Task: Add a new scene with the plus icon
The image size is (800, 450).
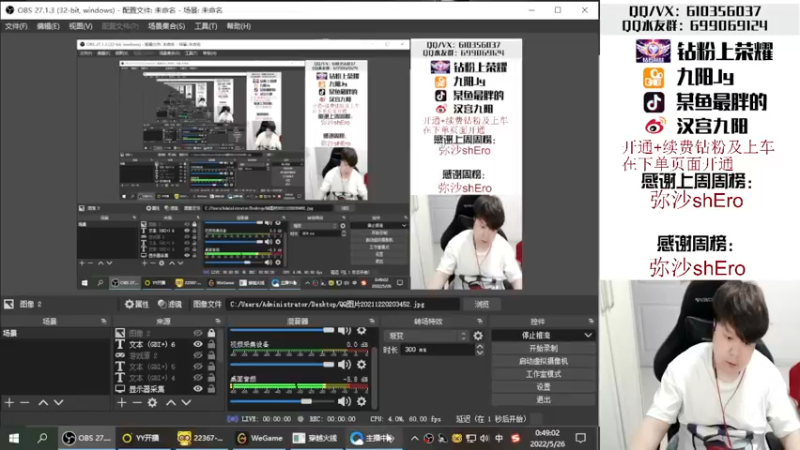Action: tap(9, 403)
